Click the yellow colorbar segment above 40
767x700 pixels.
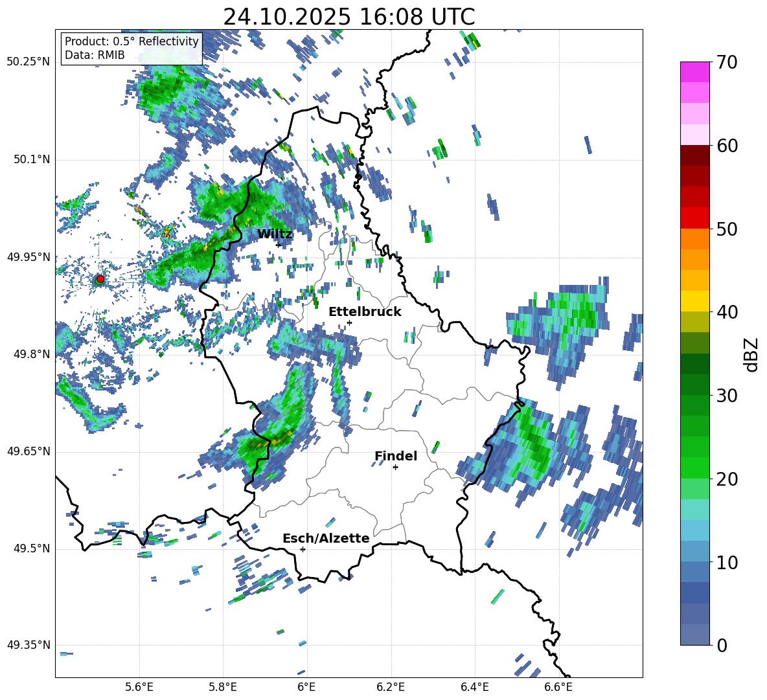pyautogui.click(x=694, y=302)
